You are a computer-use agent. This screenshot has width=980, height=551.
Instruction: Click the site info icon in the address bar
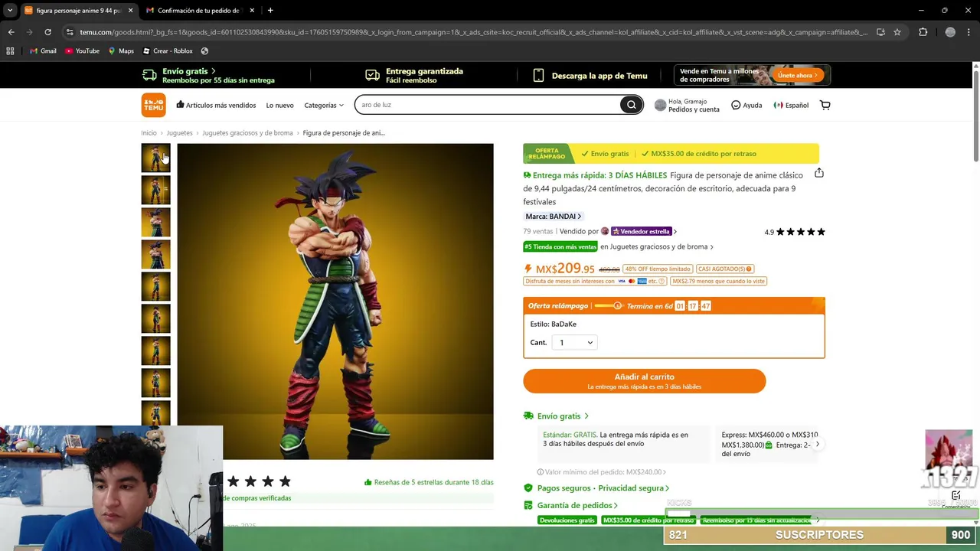click(70, 32)
